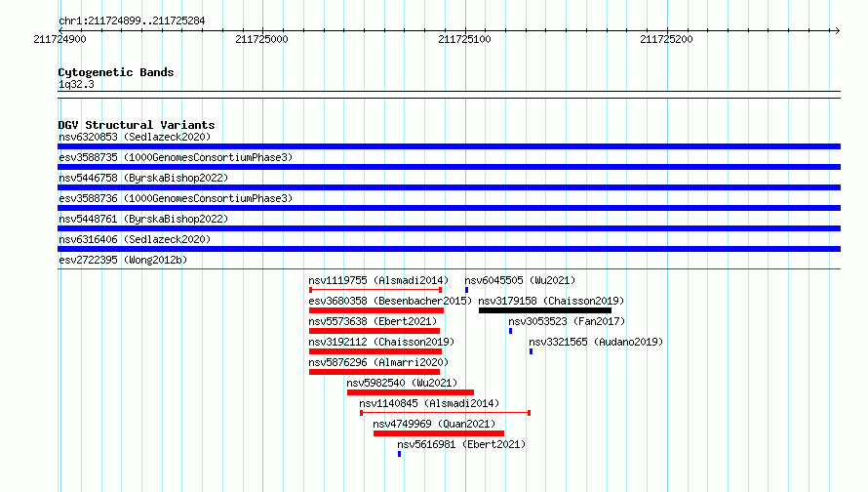868x492 pixels.
Task: Open nsv3192112 (Chaisson2019) variant
Action: (381, 342)
